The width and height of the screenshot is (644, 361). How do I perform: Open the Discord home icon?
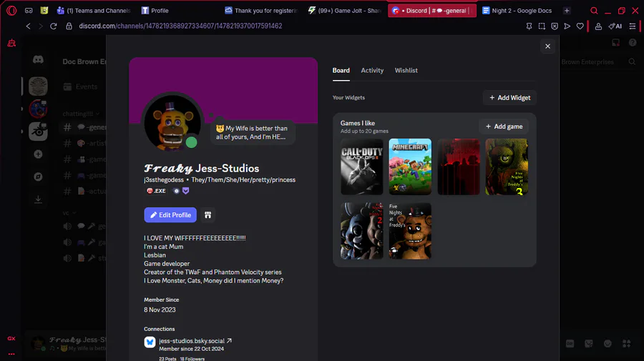pos(38,60)
